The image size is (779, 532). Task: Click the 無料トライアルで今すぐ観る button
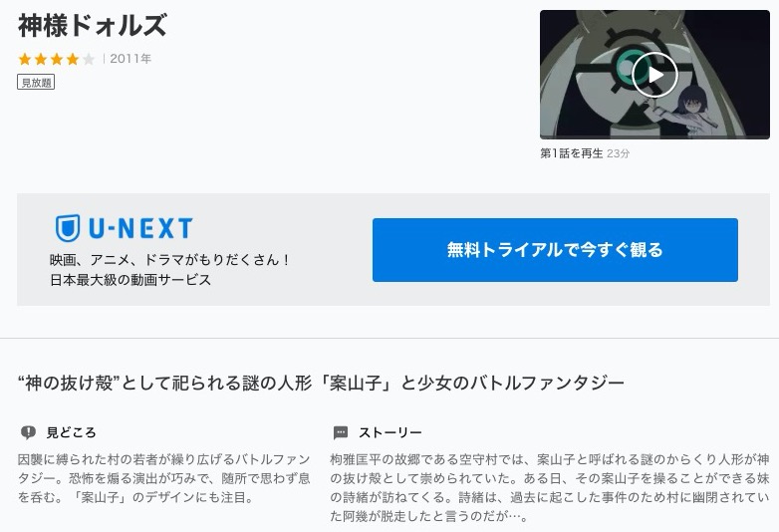pyautogui.click(x=555, y=250)
